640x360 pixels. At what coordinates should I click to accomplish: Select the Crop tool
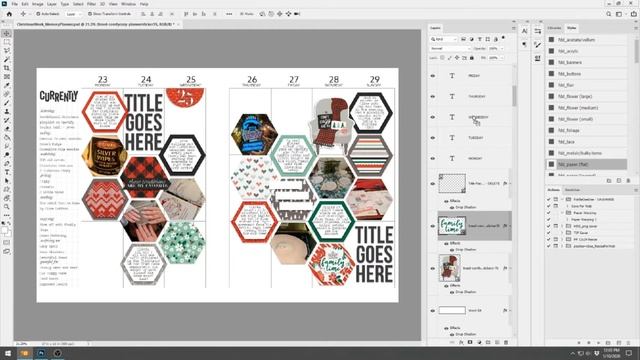pyautogui.click(x=7, y=68)
